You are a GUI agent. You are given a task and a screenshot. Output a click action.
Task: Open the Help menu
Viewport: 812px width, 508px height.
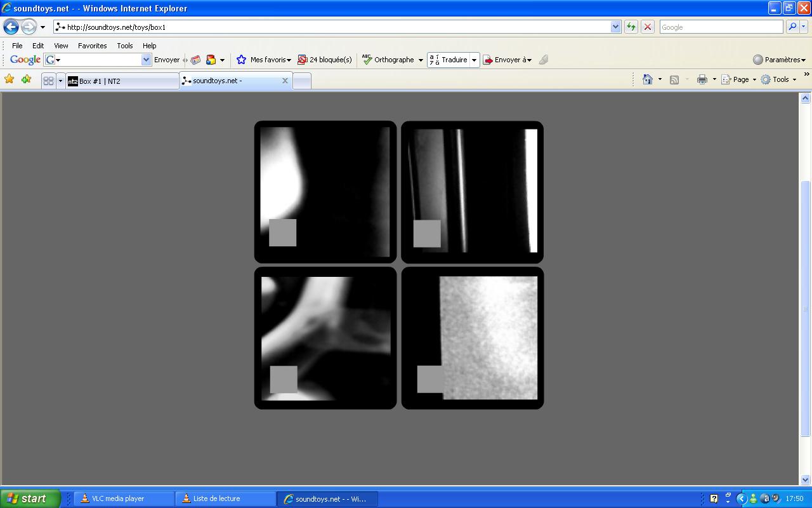click(149, 46)
